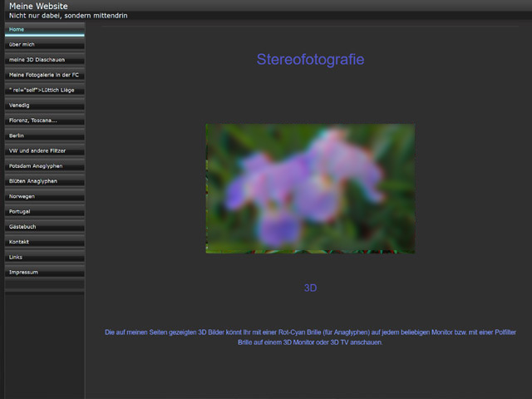Open the Florenz, Toscana... page
The height and width of the screenshot is (399, 532).
tap(43, 121)
